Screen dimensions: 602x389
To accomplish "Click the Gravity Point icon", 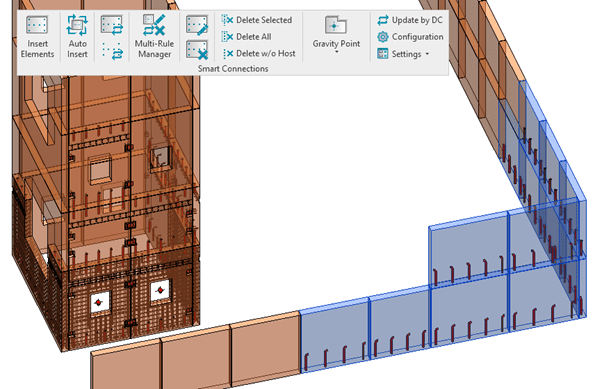I will tap(336, 25).
